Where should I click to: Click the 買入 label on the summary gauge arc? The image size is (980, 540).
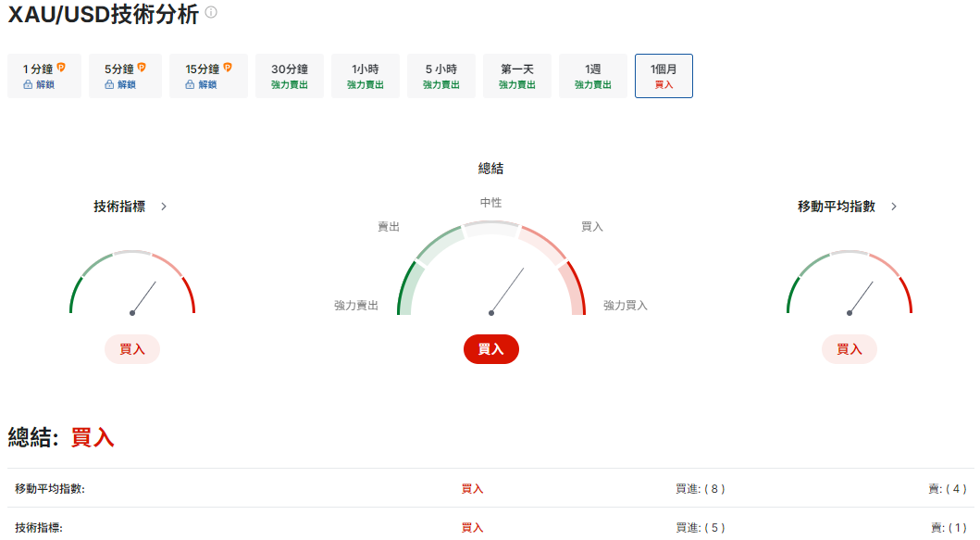tap(592, 227)
